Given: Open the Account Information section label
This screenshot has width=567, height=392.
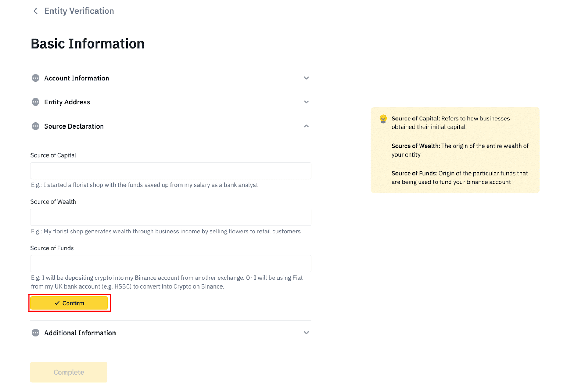Looking at the screenshot, I should [77, 78].
